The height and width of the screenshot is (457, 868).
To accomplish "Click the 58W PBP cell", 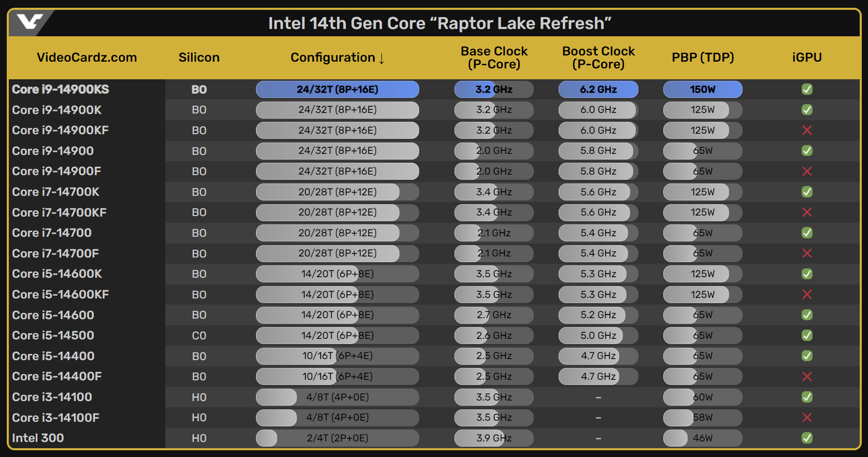I will [x=703, y=417].
